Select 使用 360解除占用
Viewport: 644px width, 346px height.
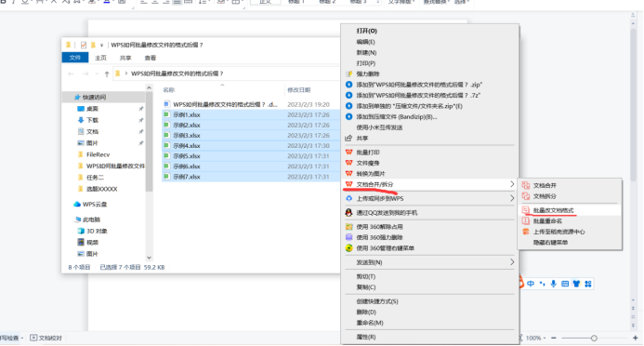pyautogui.click(x=379, y=227)
